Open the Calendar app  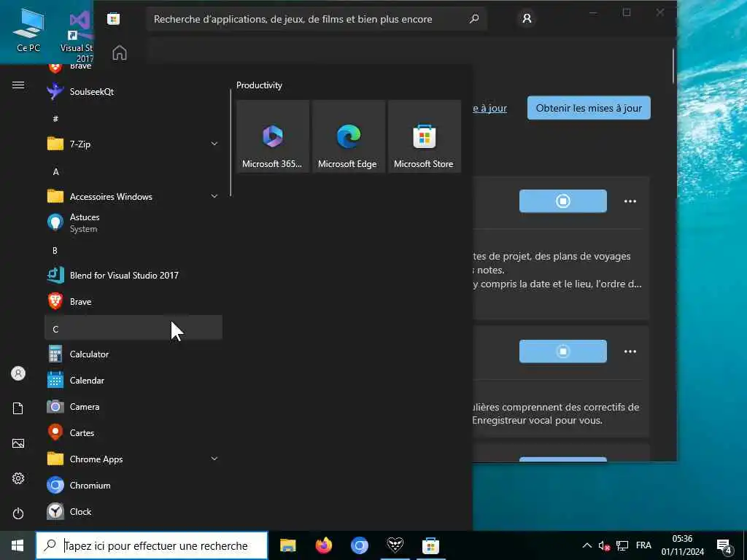[133, 380]
